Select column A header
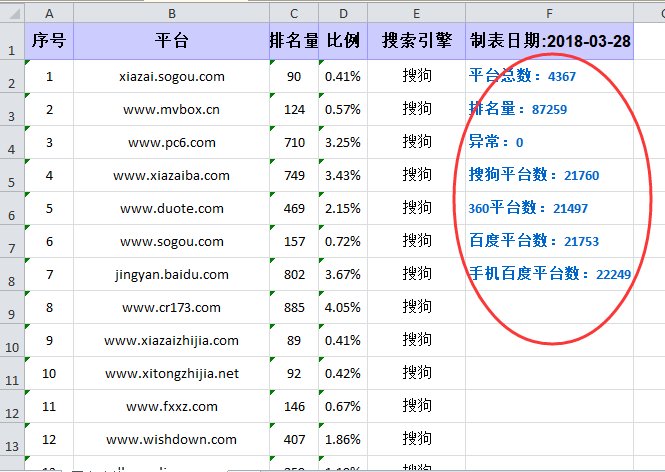The width and height of the screenshot is (665, 472). pyautogui.click(x=49, y=12)
